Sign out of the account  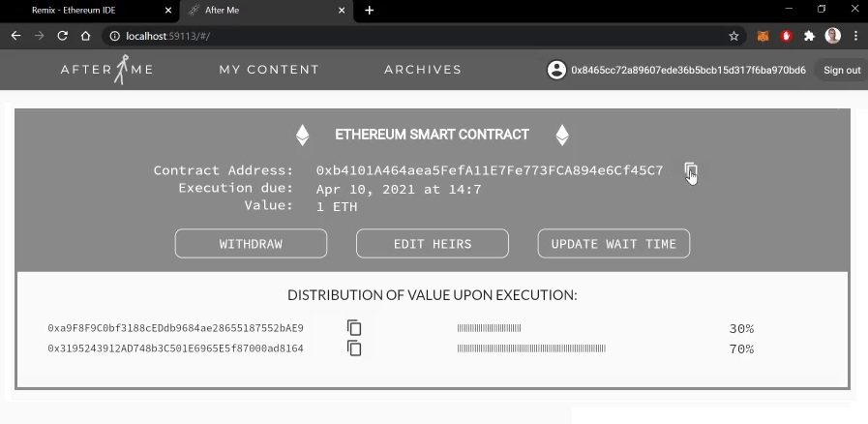[x=842, y=70]
